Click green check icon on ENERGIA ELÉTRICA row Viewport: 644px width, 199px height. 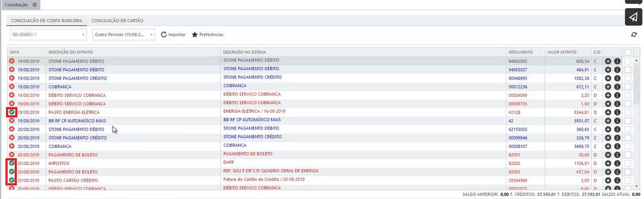pyautogui.click(x=12, y=112)
